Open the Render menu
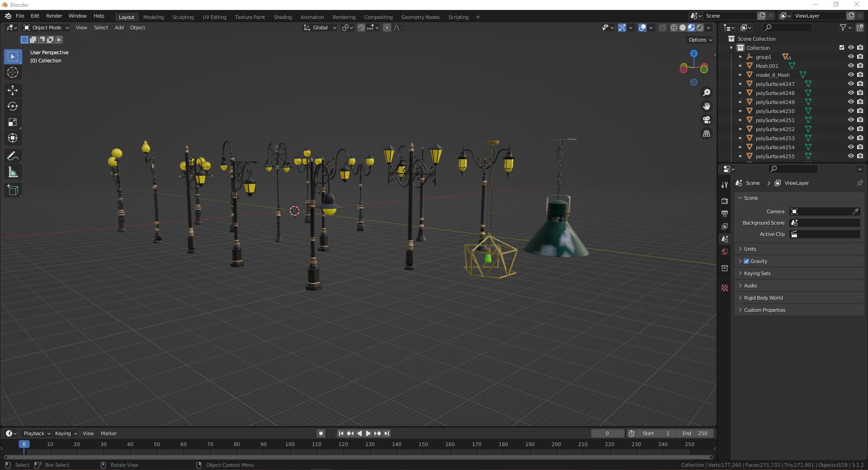The width and height of the screenshot is (868, 470). pos(54,16)
